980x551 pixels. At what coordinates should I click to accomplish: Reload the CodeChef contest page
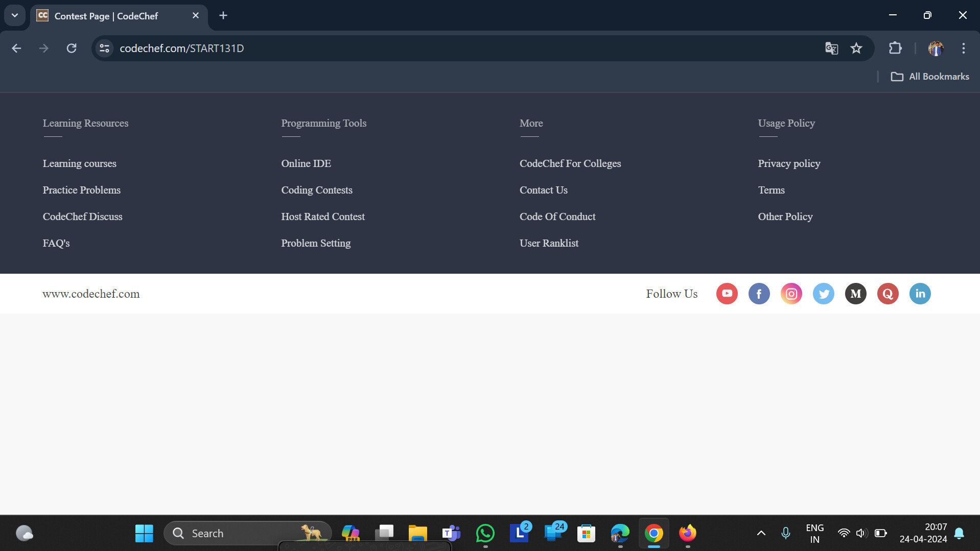click(72, 48)
